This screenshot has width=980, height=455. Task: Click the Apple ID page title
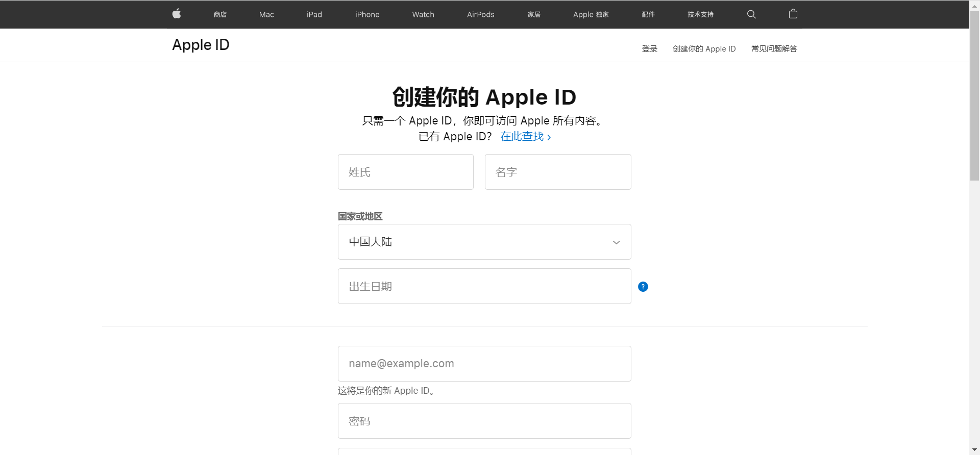coord(201,45)
